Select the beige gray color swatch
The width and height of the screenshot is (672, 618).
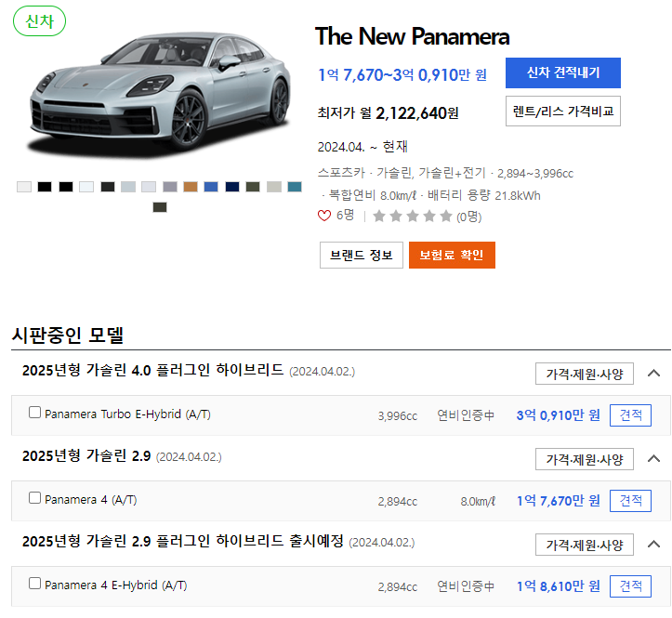pos(274,187)
